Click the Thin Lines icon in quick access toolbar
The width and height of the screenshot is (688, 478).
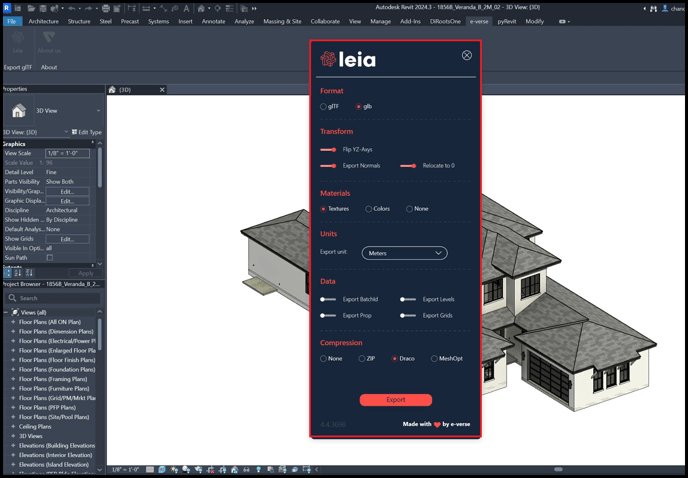point(229,8)
